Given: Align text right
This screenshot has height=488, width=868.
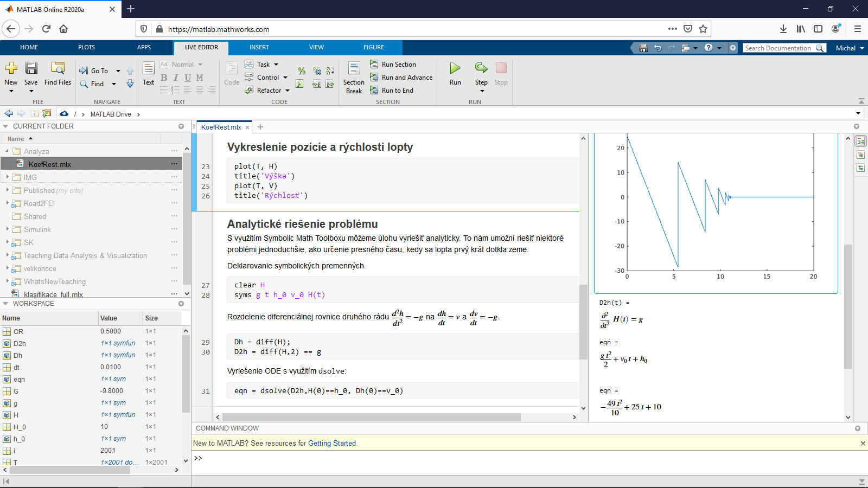Looking at the screenshot, I should [x=212, y=90].
